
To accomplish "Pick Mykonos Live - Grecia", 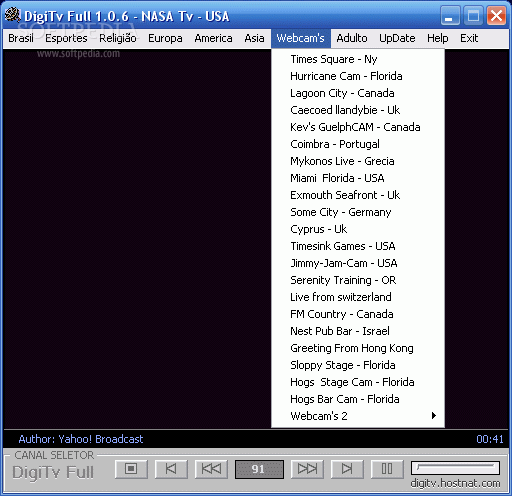I will (x=358, y=161).
